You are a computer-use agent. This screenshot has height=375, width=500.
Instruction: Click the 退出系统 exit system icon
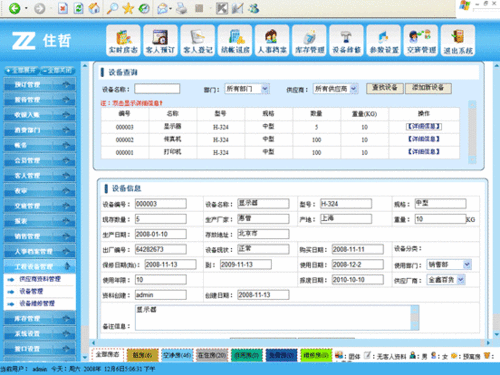click(458, 40)
